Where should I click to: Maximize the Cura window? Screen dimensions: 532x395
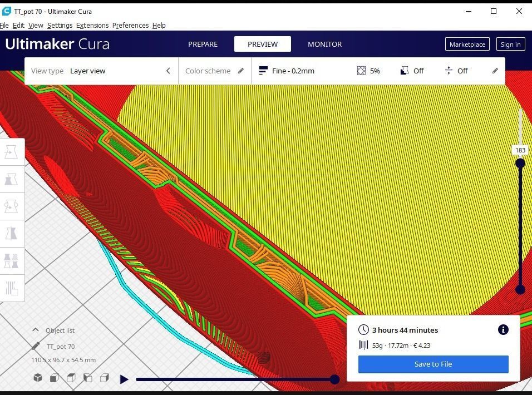(494, 11)
